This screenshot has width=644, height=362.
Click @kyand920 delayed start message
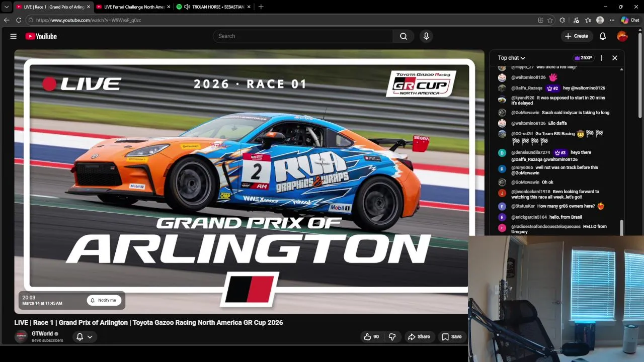(x=558, y=101)
